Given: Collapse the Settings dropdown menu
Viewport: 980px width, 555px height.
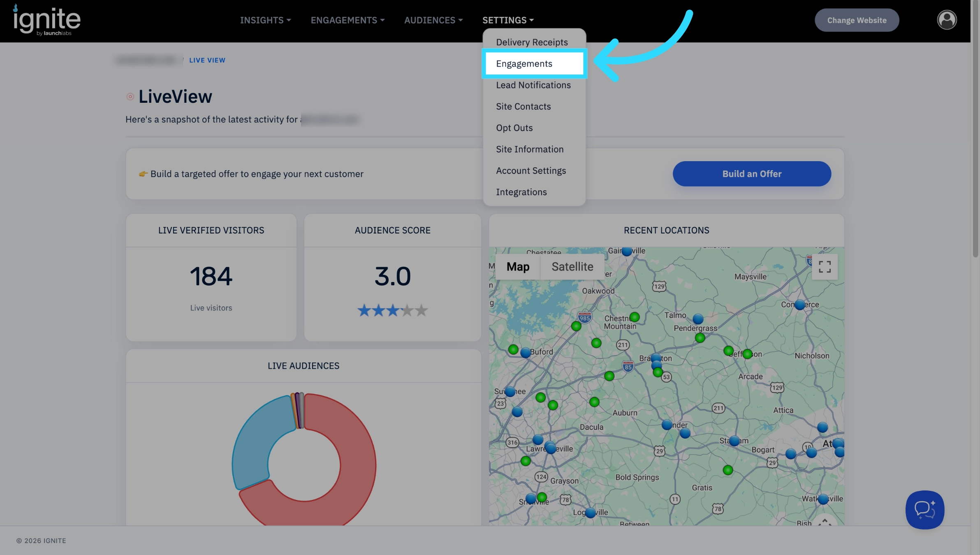Looking at the screenshot, I should [x=508, y=20].
